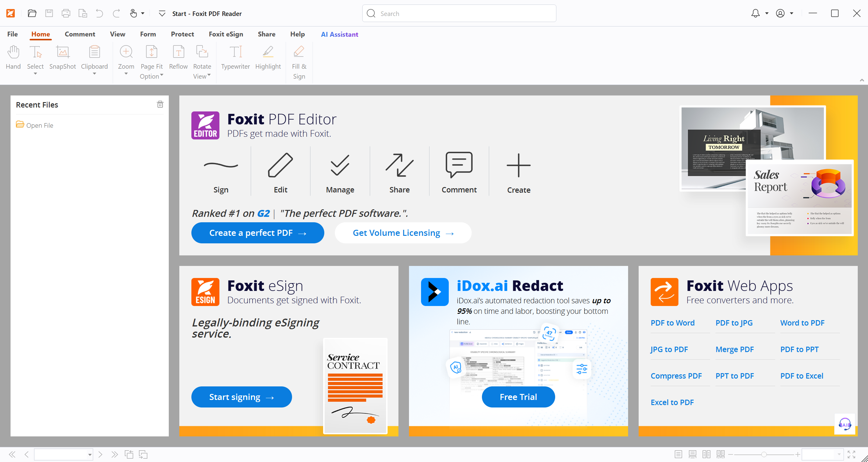The image size is (868, 462).
Task: Open the Protect ribbon tab
Action: [182, 34]
